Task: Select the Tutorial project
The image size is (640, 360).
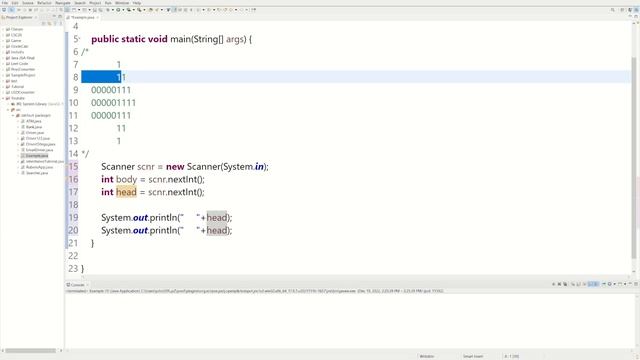Action: (x=18, y=87)
